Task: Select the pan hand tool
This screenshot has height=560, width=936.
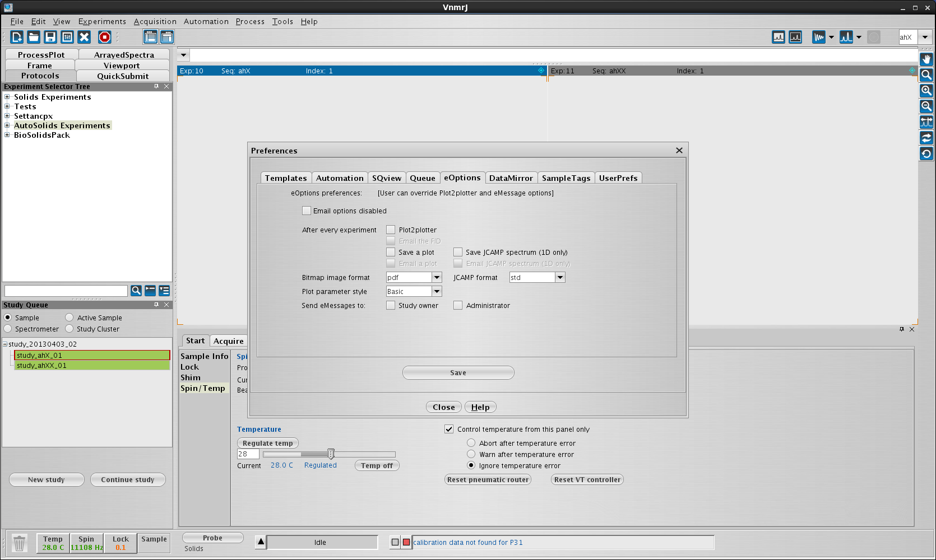Action: click(x=926, y=59)
